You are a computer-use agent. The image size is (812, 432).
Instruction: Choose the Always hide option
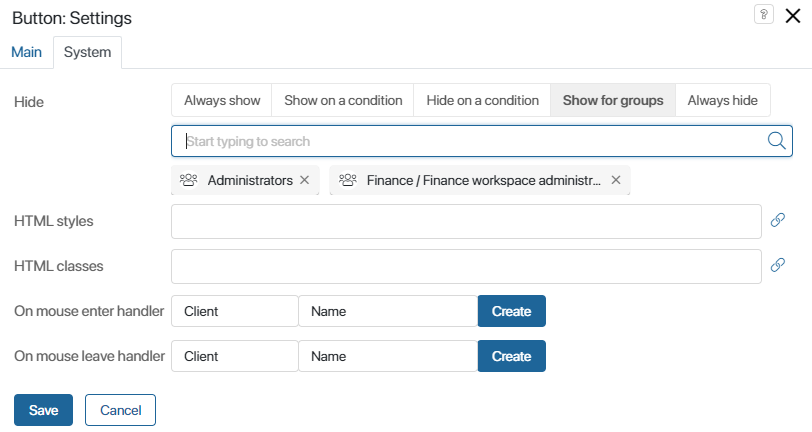[722, 101]
